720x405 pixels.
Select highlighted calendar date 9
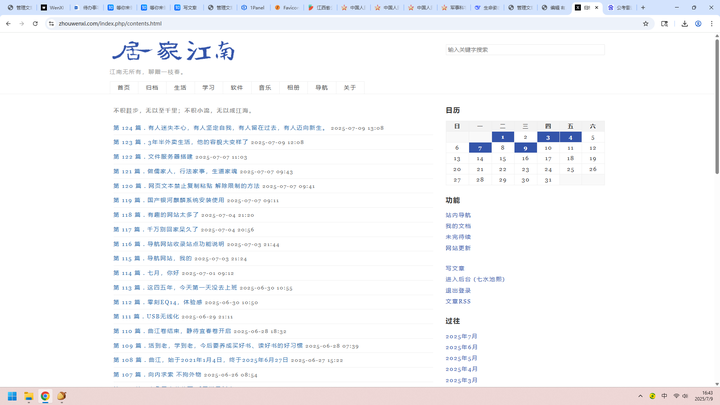point(525,148)
